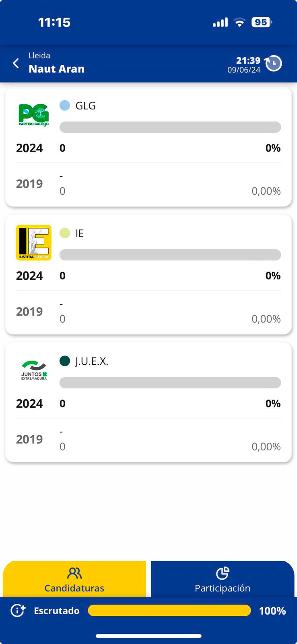Click the Escrutado yellow progress bar
Viewport: 297px width, 644px height.
pos(169,611)
